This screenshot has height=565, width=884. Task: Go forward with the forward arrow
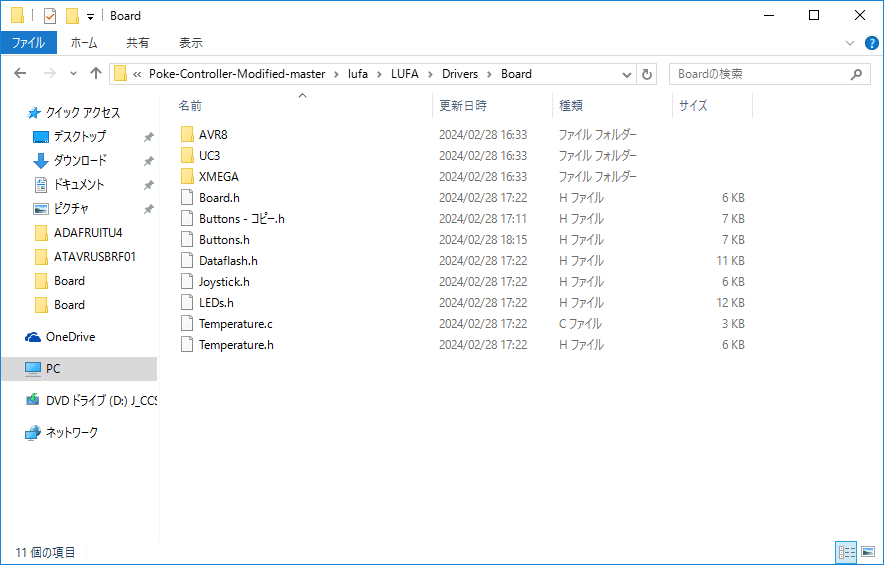point(50,73)
